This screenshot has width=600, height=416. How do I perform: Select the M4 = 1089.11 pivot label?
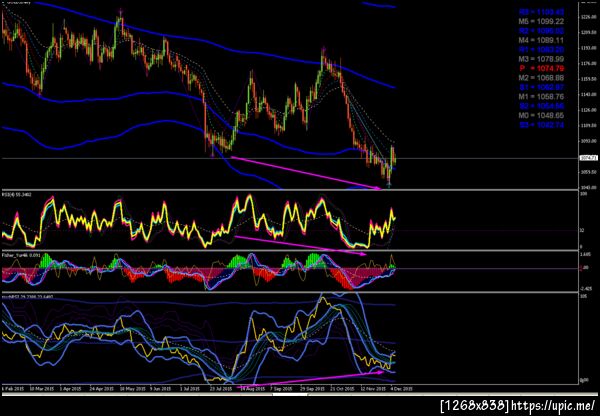click(x=541, y=40)
